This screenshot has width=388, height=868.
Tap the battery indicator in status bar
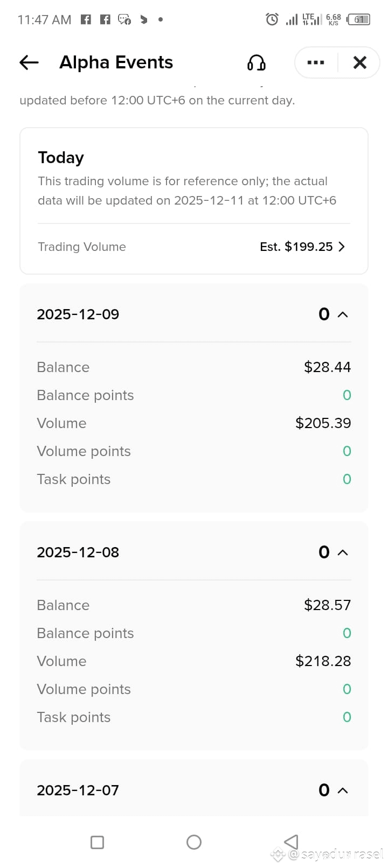(359, 19)
